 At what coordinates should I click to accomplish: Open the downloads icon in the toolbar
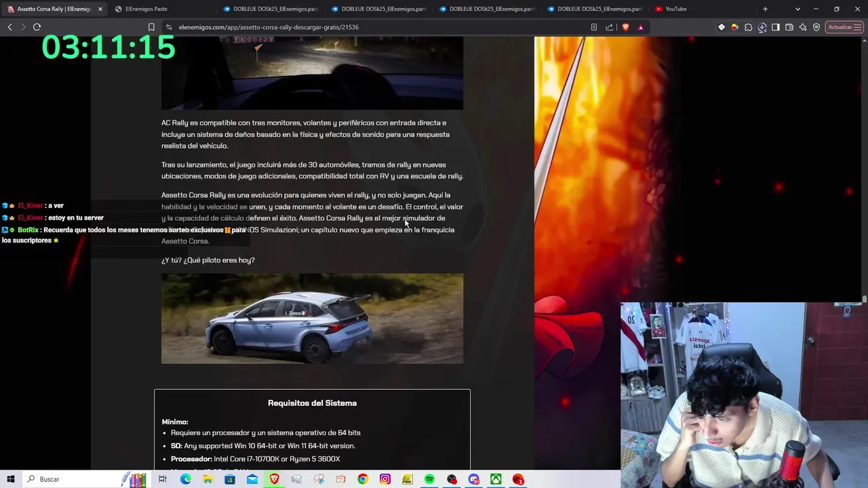point(762,27)
